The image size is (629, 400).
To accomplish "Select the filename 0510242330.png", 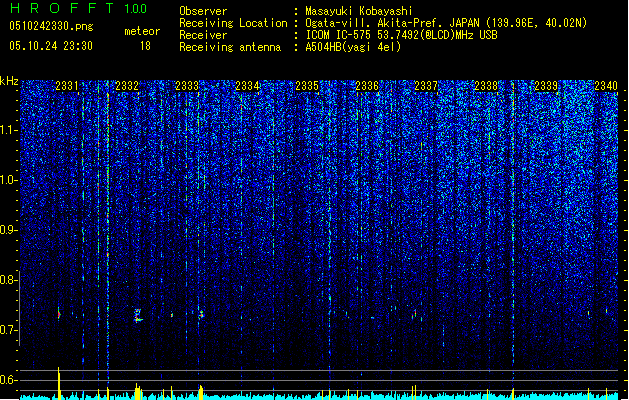I will pyautogui.click(x=51, y=26).
